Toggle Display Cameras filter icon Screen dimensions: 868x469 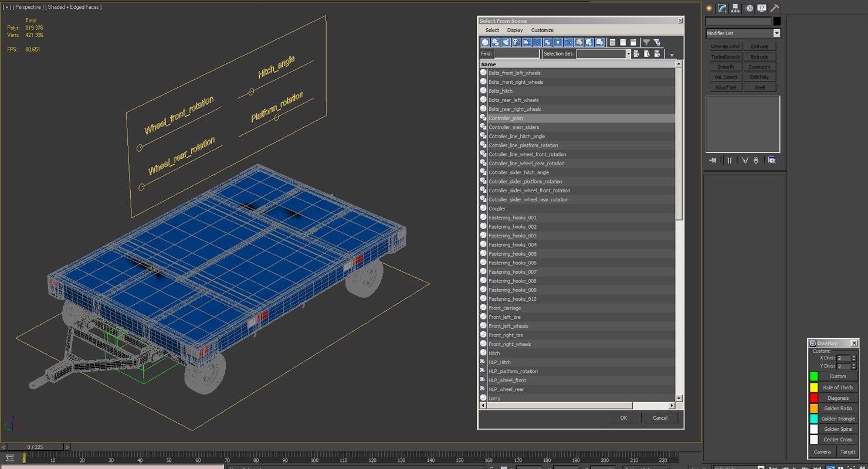point(516,42)
